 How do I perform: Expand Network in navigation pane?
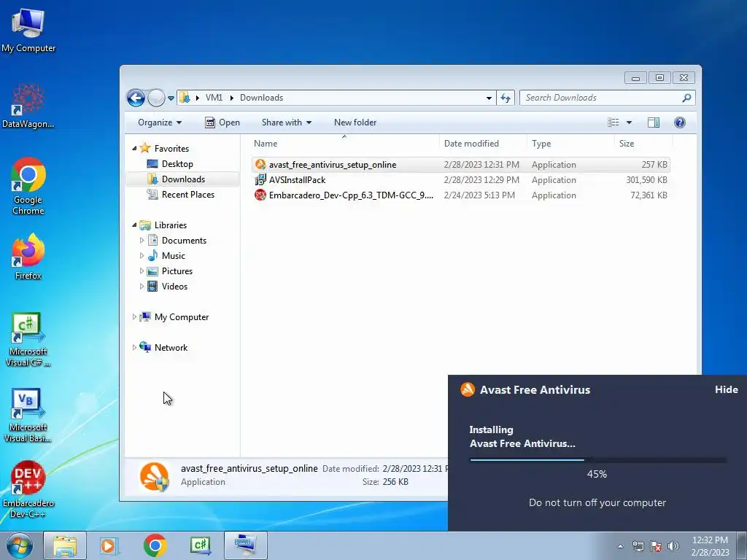(x=134, y=348)
